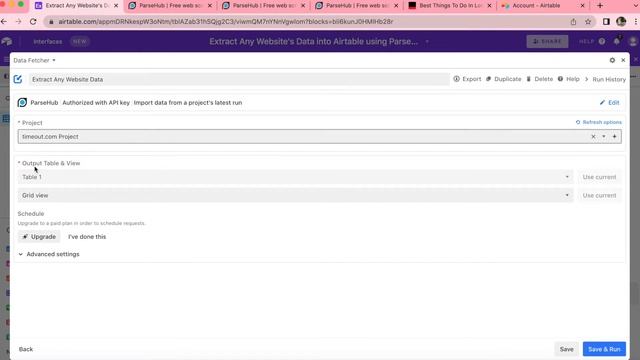Click Refresh options link

(599, 122)
